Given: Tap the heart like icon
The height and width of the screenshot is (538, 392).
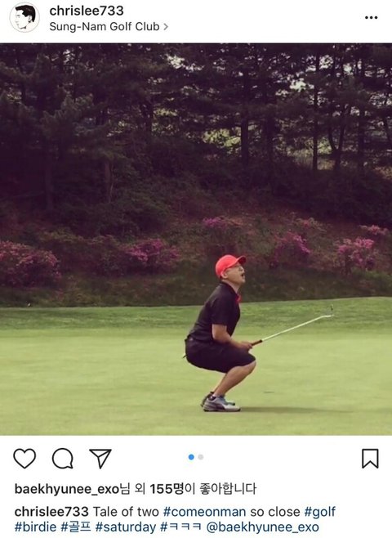Looking at the screenshot, I should point(24,458).
